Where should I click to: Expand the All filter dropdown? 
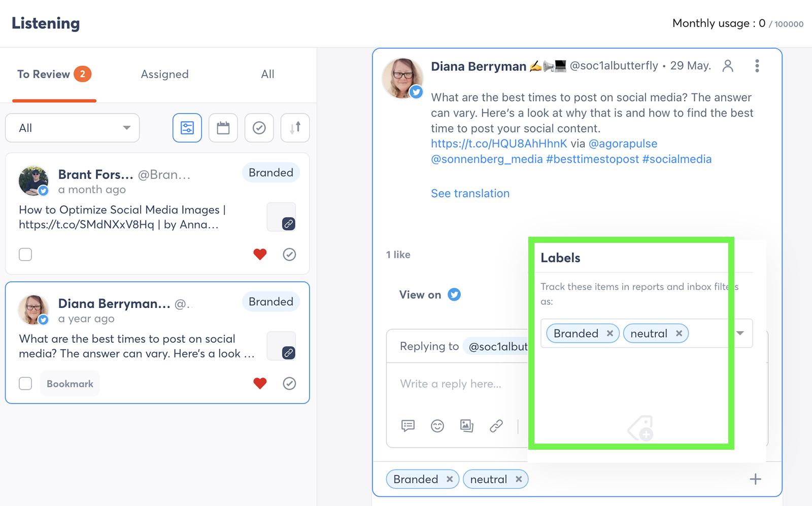pyautogui.click(x=73, y=128)
